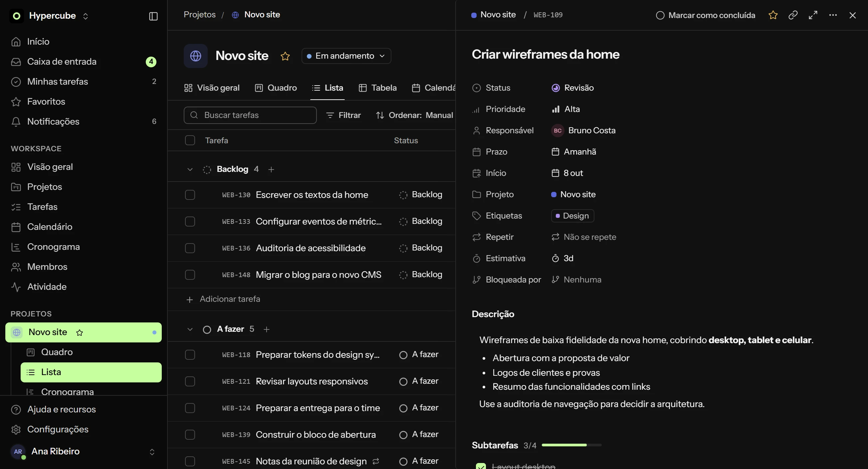Screen dimensions: 868x469
Task: Collapse the sidebar with the panel icon
Action: pyautogui.click(x=153, y=16)
